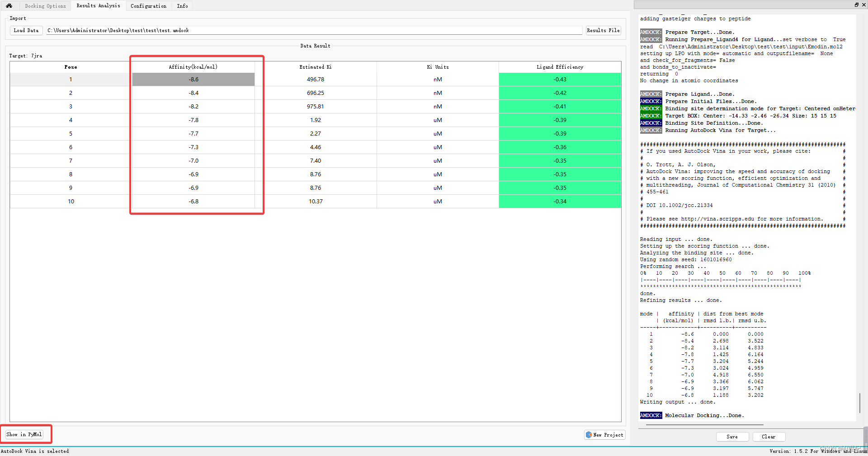
Task: Select affinity cell -6.8
Action: (x=193, y=202)
